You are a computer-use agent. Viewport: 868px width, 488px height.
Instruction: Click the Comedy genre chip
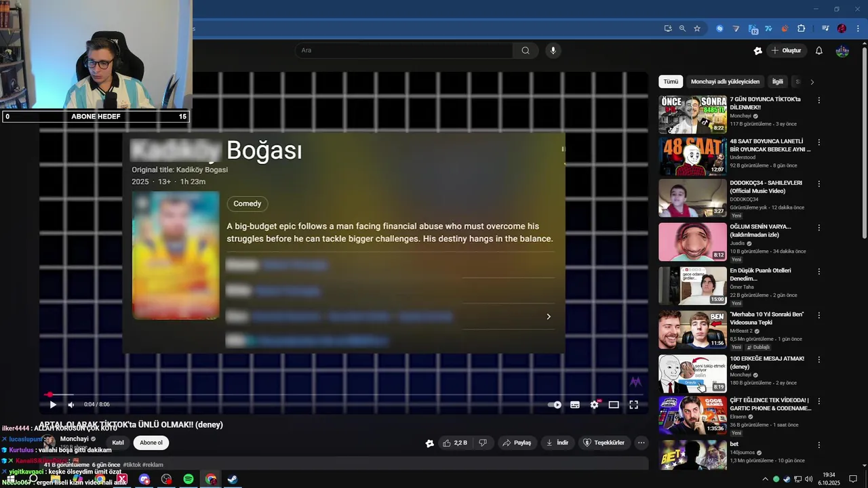tap(248, 203)
